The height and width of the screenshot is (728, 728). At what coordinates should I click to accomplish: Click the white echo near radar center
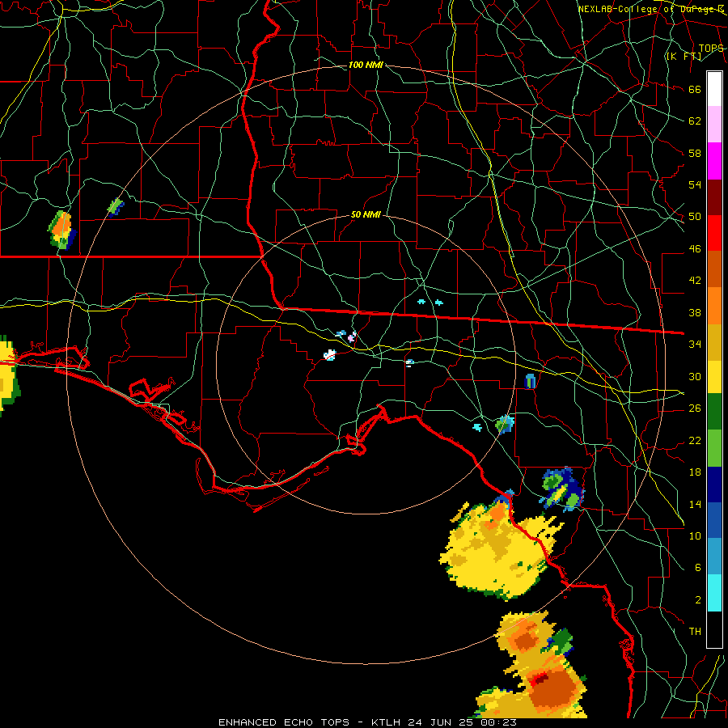[330, 355]
